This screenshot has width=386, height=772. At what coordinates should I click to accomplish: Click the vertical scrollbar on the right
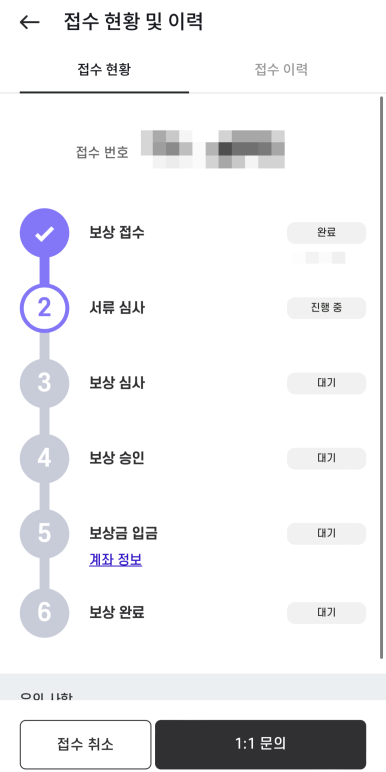pos(382,378)
